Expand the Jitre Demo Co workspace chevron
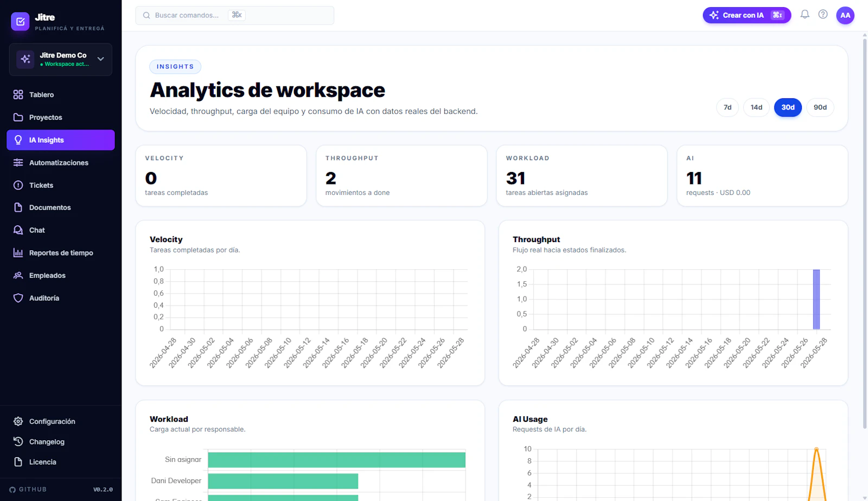The height and width of the screenshot is (501, 868). pos(100,59)
